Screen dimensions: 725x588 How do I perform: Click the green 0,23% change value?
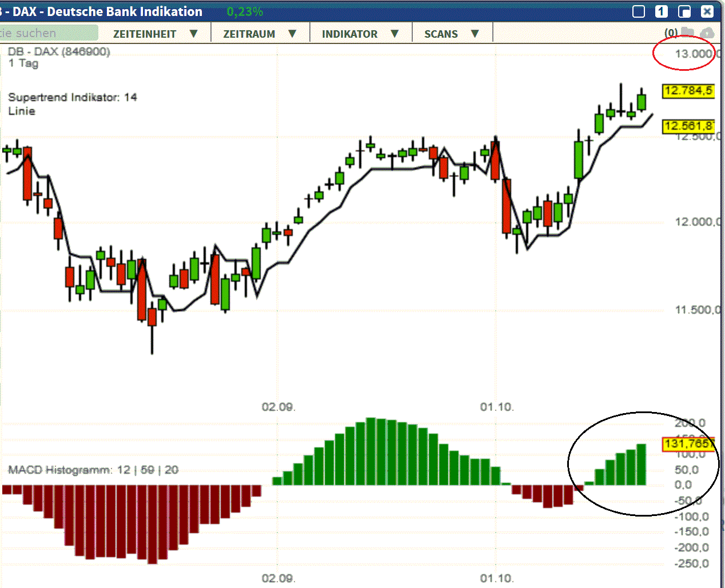pyautogui.click(x=245, y=12)
